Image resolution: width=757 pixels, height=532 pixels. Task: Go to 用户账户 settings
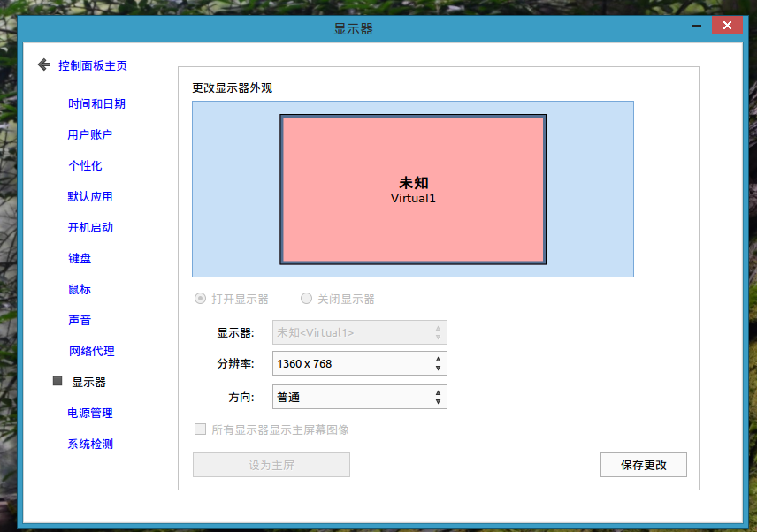[90, 134]
